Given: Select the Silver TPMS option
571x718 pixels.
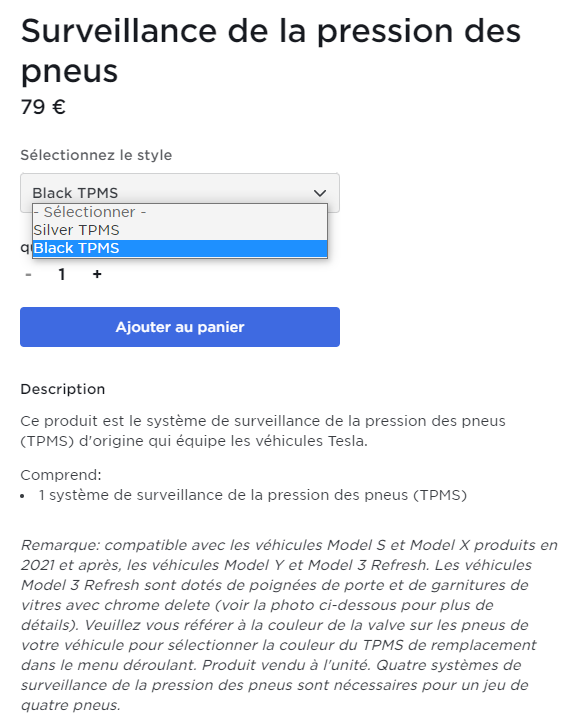Looking at the screenshot, I should click(x=180, y=230).
